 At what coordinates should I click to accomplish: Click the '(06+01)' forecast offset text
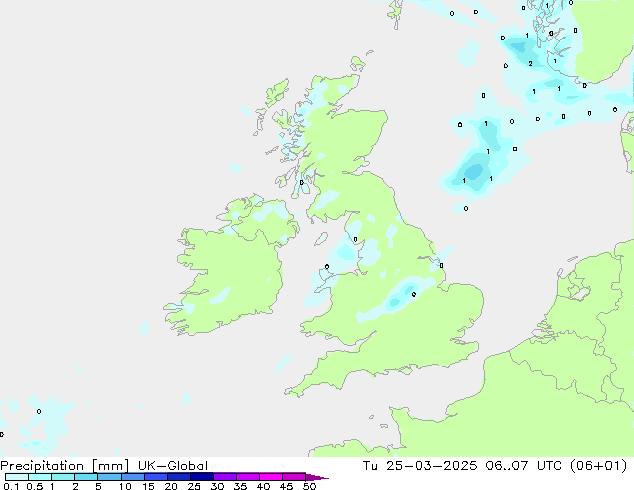pyautogui.click(x=598, y=466)
